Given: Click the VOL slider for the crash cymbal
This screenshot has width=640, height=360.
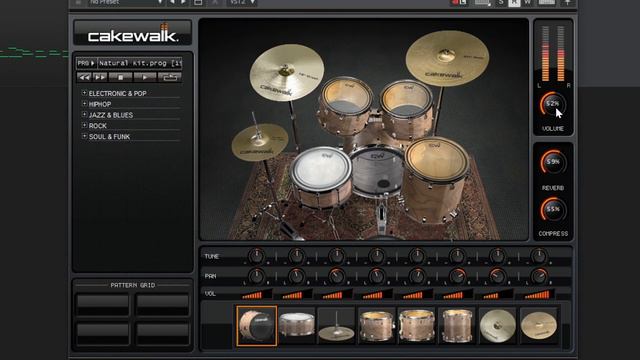Looking at the screenshot, I should coord(497,294).
